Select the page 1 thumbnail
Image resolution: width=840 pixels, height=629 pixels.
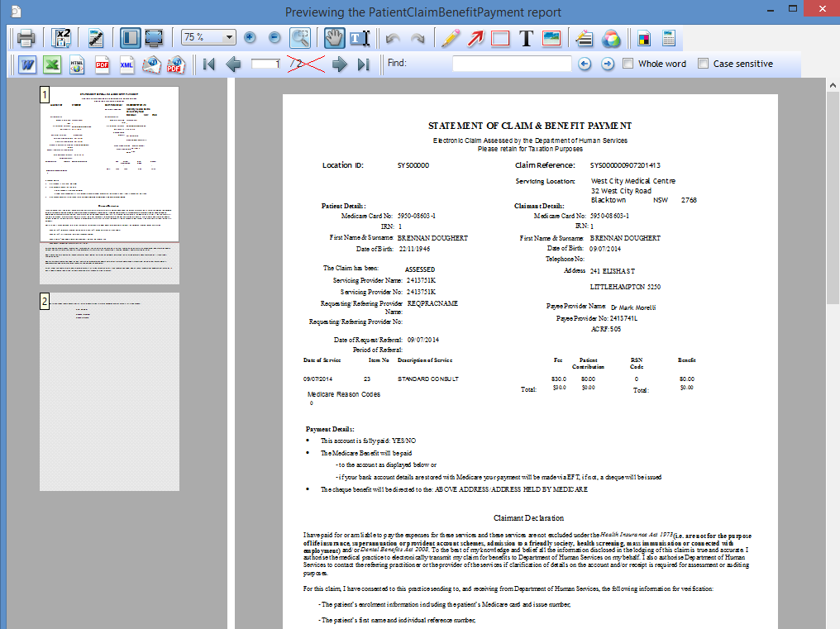(109, 185)
